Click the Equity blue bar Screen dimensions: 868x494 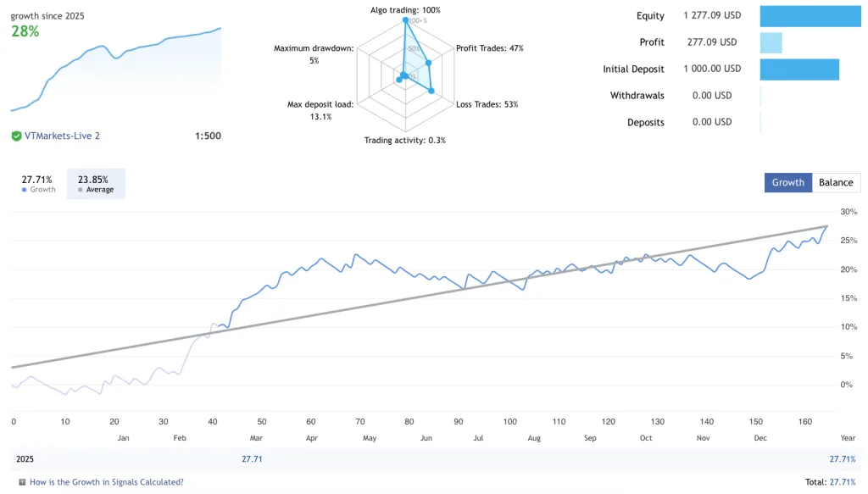tap(810, 16)
